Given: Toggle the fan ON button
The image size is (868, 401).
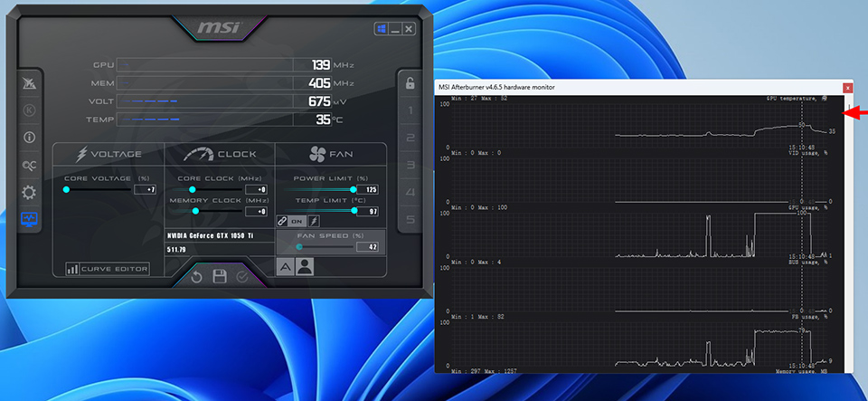Looking at the screenshot, I should (297, 221).
